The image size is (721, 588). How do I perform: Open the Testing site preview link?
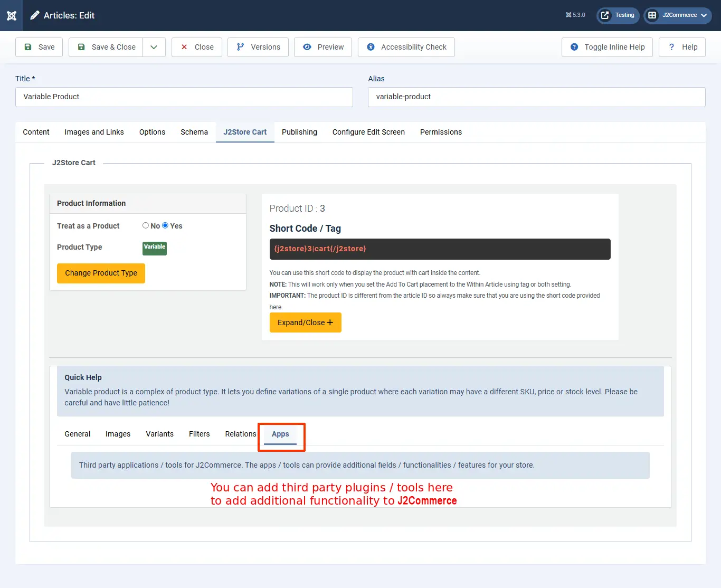click(x=618, y=15)
